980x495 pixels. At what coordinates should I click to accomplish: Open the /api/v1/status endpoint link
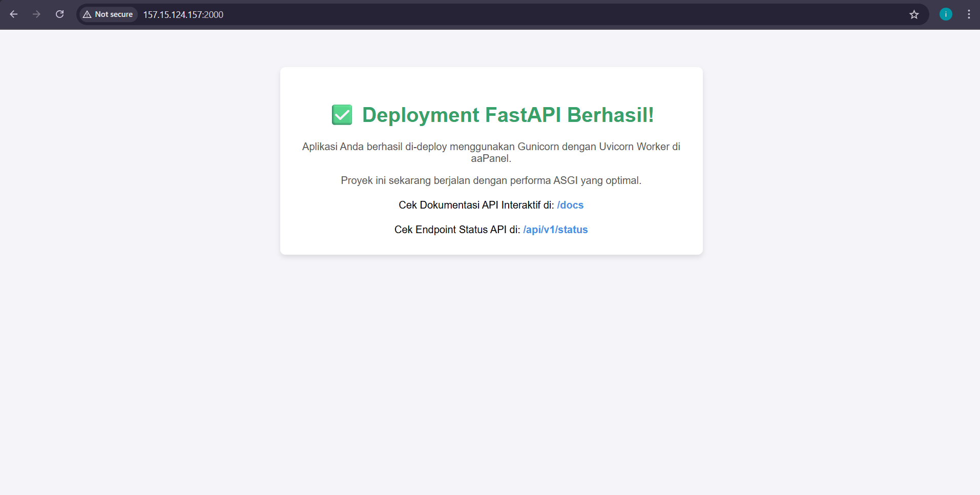coord(555,230)
